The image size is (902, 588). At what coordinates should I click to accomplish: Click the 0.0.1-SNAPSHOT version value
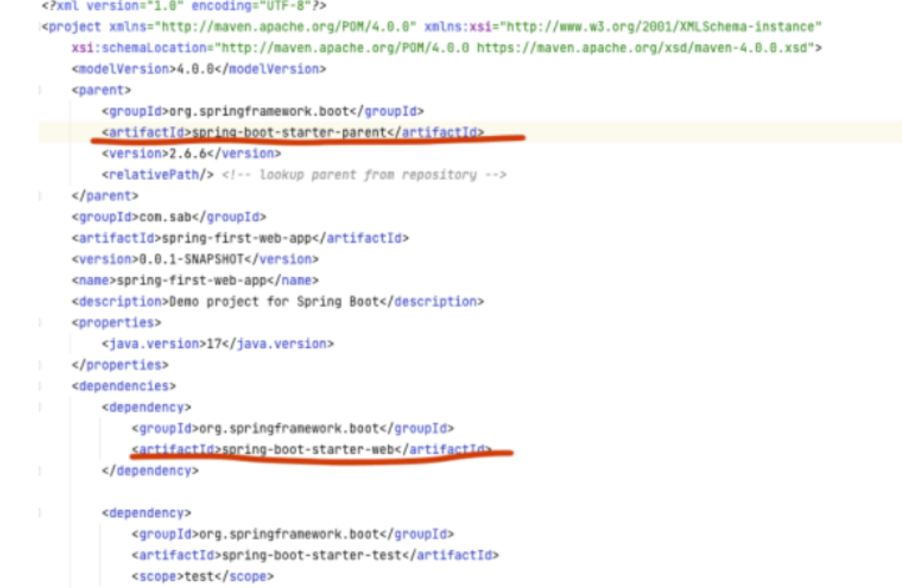coord(191,259)
